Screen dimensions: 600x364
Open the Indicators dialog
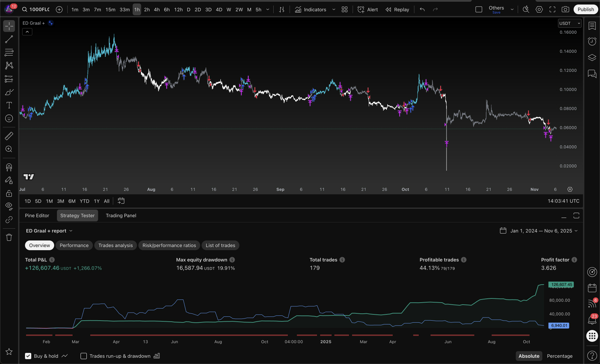pos(311,10)
